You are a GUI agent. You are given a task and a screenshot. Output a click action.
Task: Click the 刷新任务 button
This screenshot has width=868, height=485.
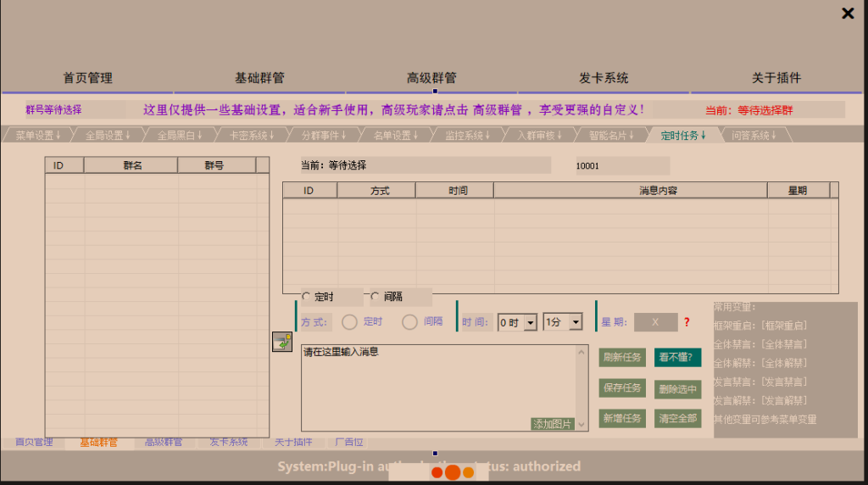(x=622, y=357)
